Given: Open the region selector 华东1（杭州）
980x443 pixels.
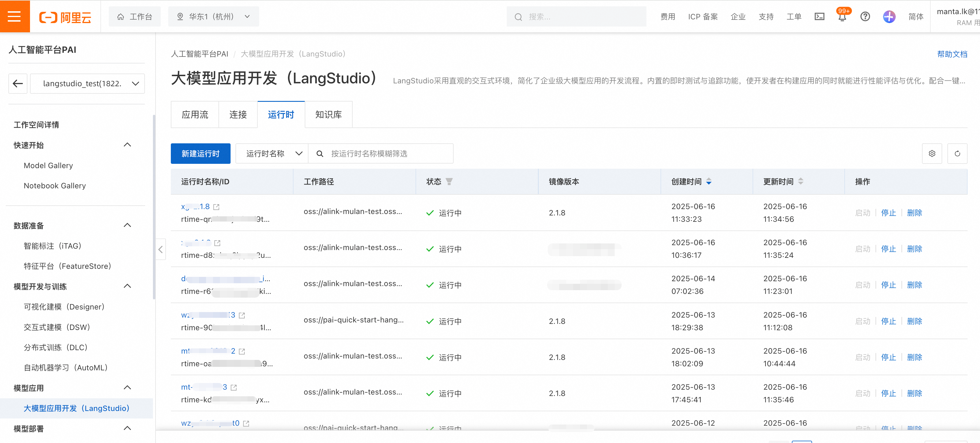Looking at the screenshot, I should [214, 16].
